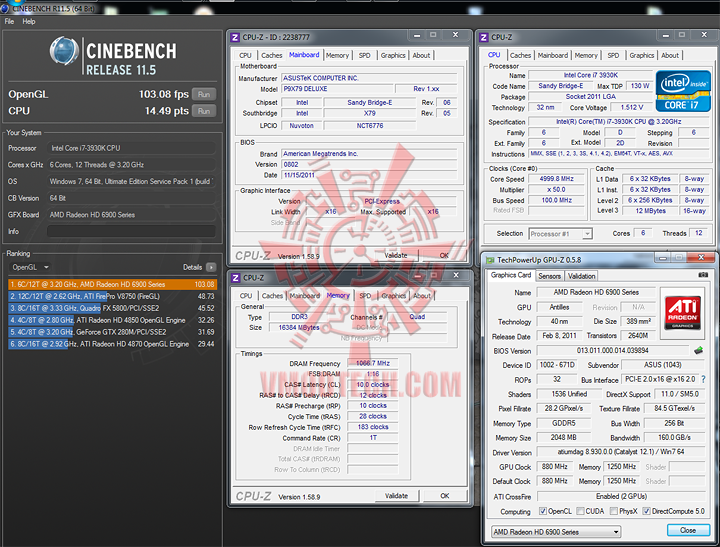
Task: Toggle the CUDA checkbox in GPU-Z
Action: click(580, 511)
